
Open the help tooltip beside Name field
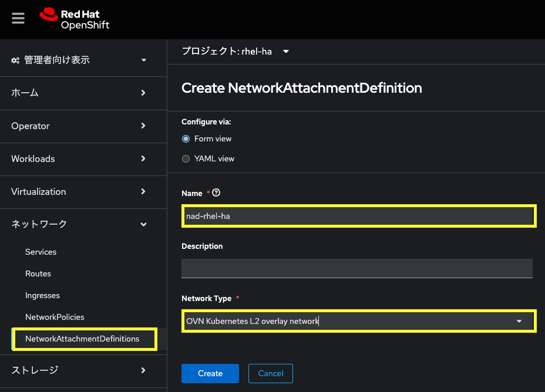tap(216, 192)
